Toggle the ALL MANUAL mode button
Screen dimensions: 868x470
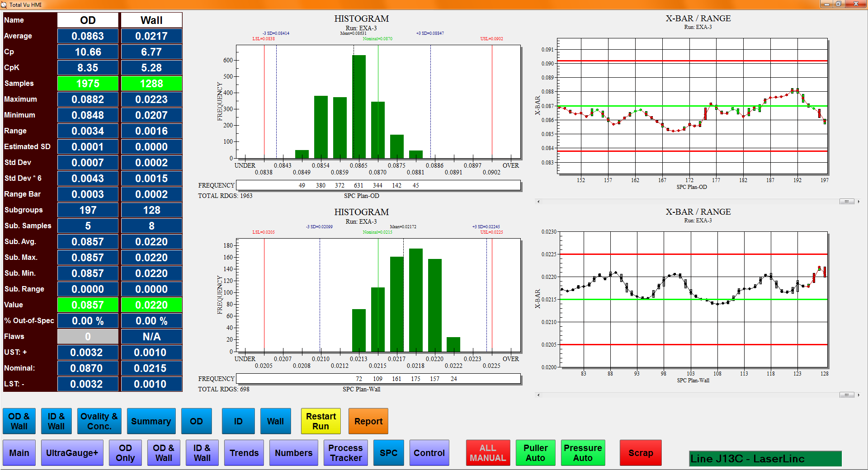coord(488,453)
